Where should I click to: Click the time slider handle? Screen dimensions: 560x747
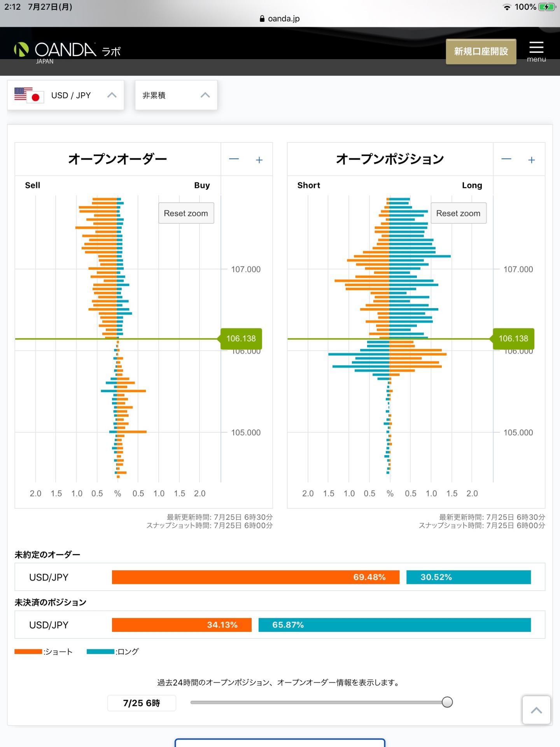[x=447, y=702]
